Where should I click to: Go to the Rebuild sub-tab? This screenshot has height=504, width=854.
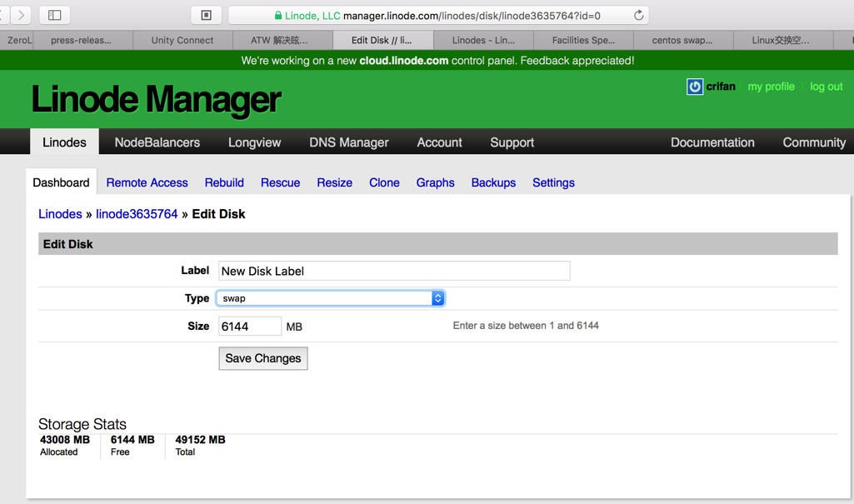(x=224, y=182)
